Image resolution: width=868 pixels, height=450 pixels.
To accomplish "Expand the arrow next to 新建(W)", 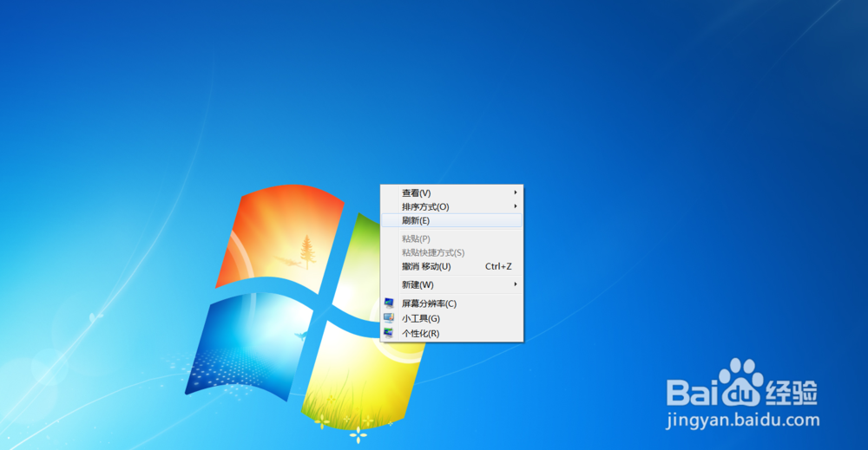I will click(x=516, y=284).
